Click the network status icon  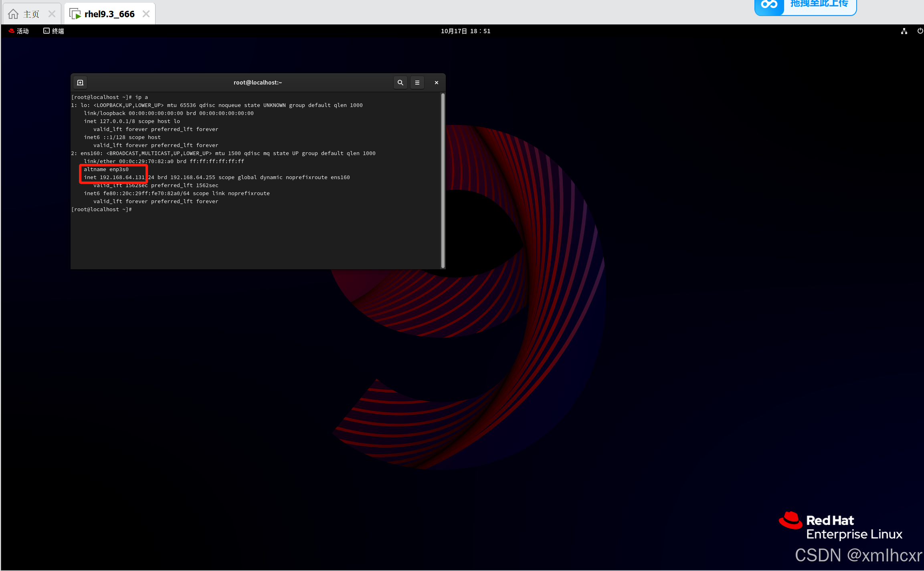point(904,31)
